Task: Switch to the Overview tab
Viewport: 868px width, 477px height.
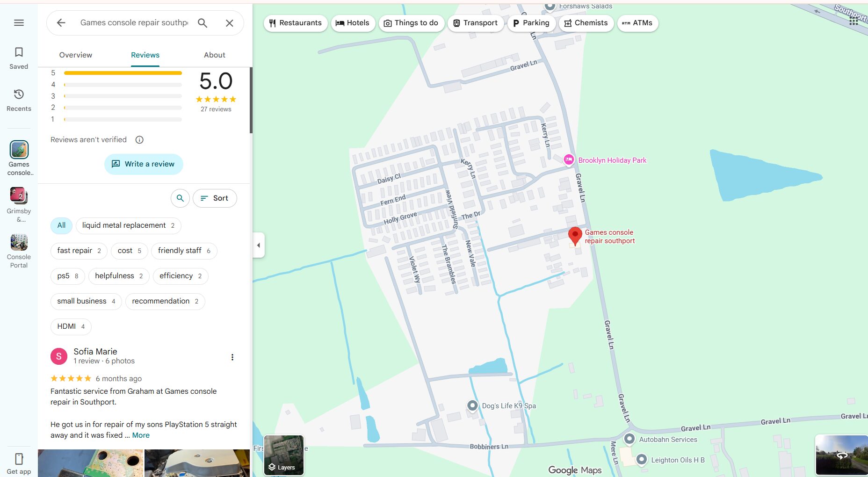Action: pos(75,55)
